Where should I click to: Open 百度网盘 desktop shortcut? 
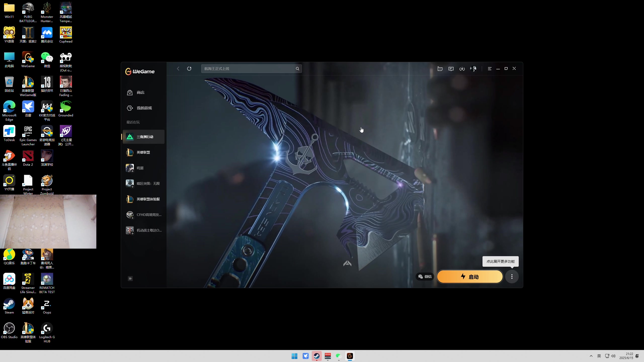(9, 281)
